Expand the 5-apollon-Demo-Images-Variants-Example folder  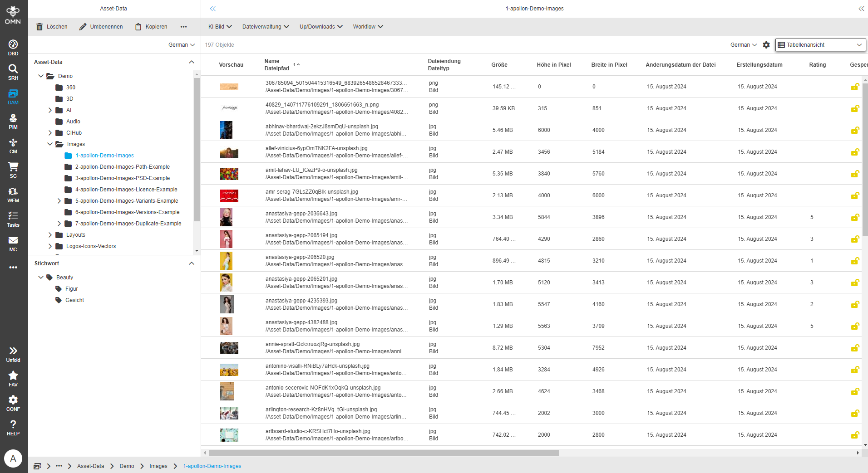(x=59, y=201)
